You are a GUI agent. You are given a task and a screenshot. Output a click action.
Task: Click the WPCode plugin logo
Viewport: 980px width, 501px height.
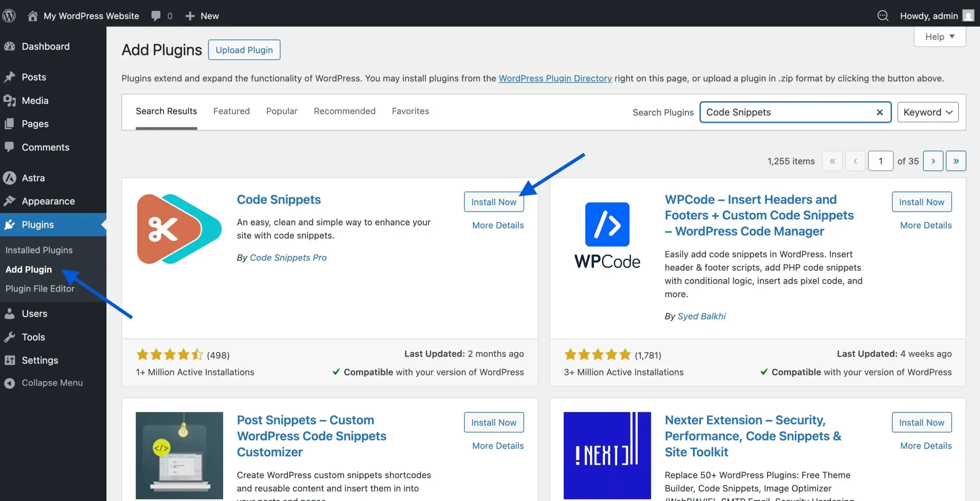coord(607,235)
